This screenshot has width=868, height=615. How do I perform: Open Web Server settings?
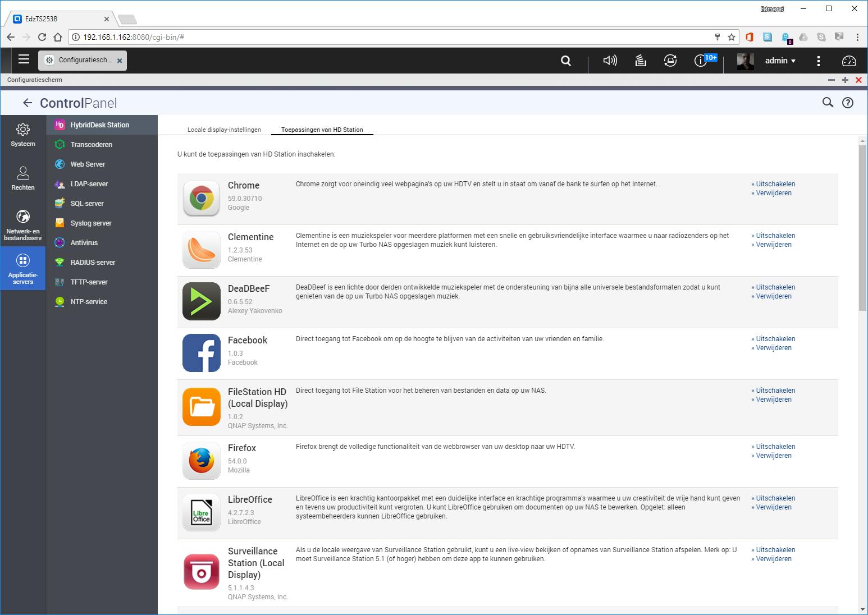click(x=102, y=164)
